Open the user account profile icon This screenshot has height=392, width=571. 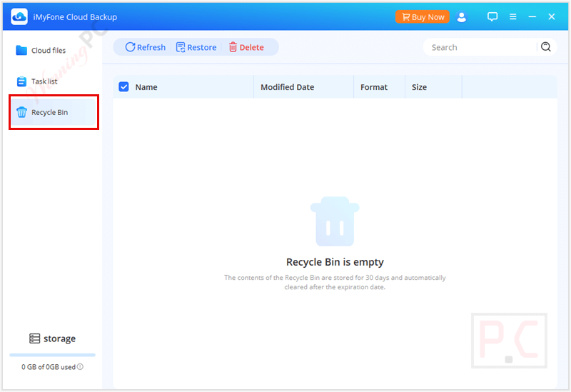(461, 16)
